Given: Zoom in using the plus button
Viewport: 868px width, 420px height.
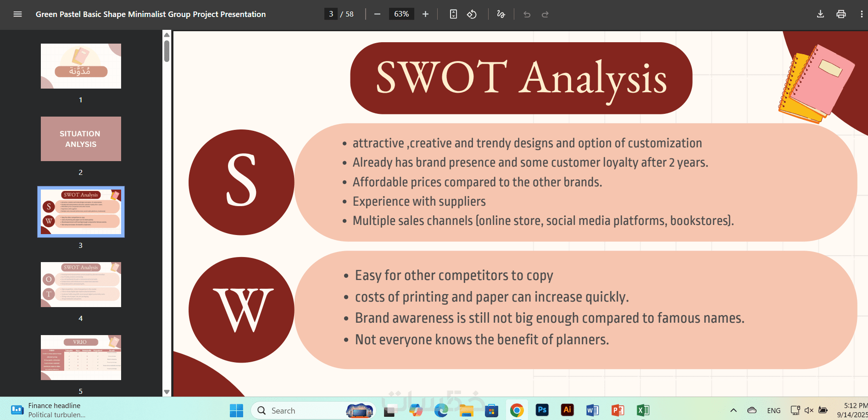Looking at the screenshot, I should pyautogui.click(x=425, y=14).
